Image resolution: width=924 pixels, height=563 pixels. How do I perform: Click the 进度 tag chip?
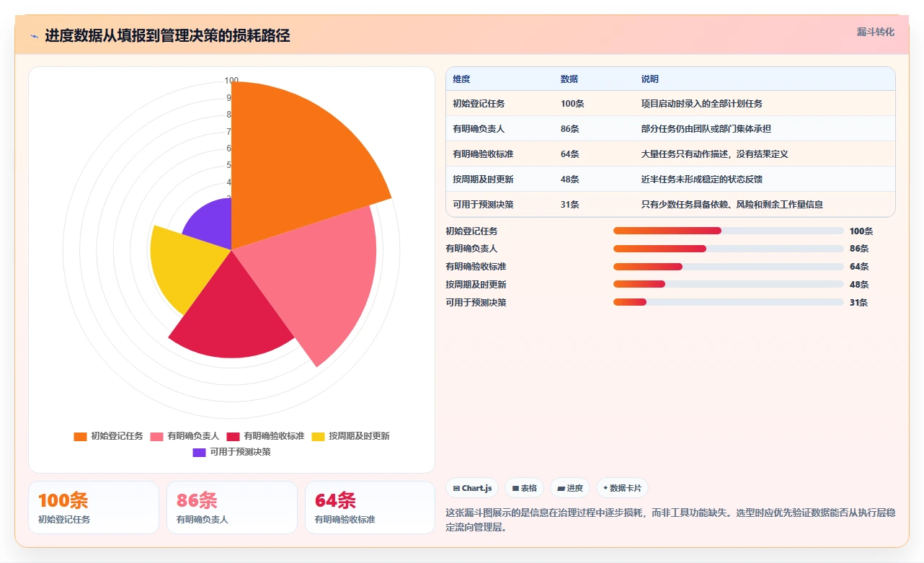[x=570, y=488]
